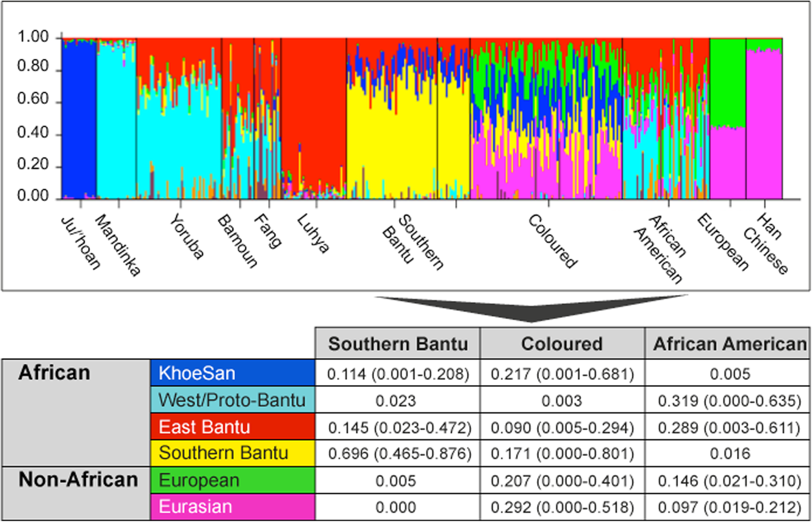Select the Luhya axis label

click(x=313, y=234)
